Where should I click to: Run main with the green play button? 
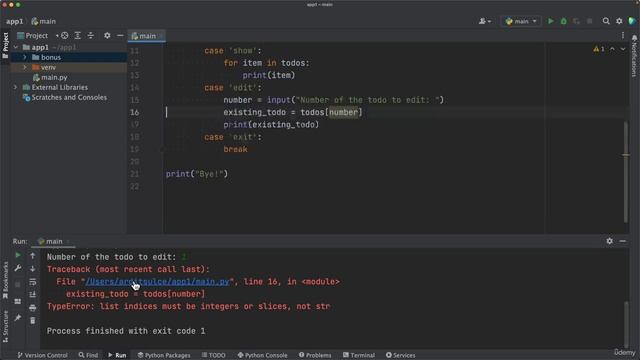tap(551, 21)
